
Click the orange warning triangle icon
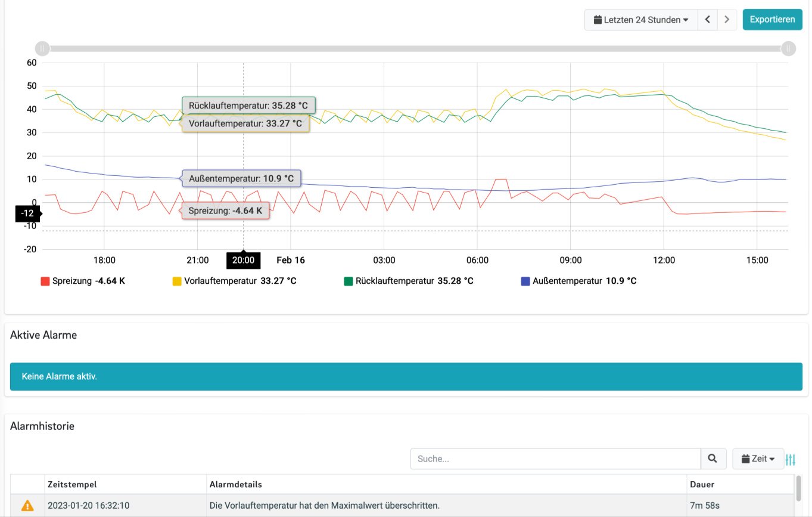pos(27,506)
